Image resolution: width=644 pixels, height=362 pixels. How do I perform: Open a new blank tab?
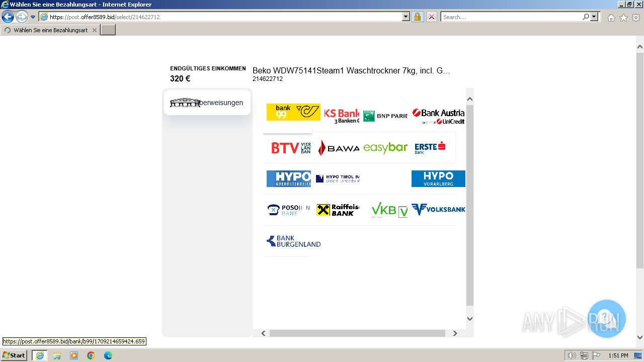(108, 30)
